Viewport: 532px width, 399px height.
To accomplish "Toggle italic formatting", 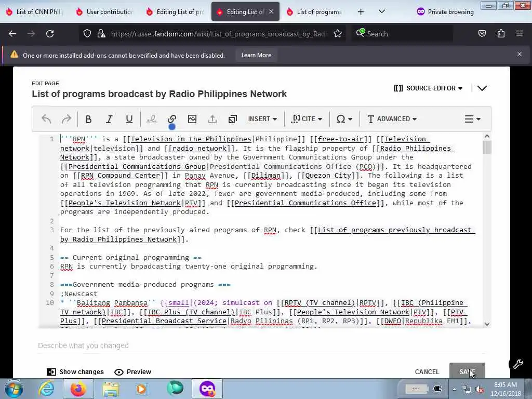I will [109, 119].
